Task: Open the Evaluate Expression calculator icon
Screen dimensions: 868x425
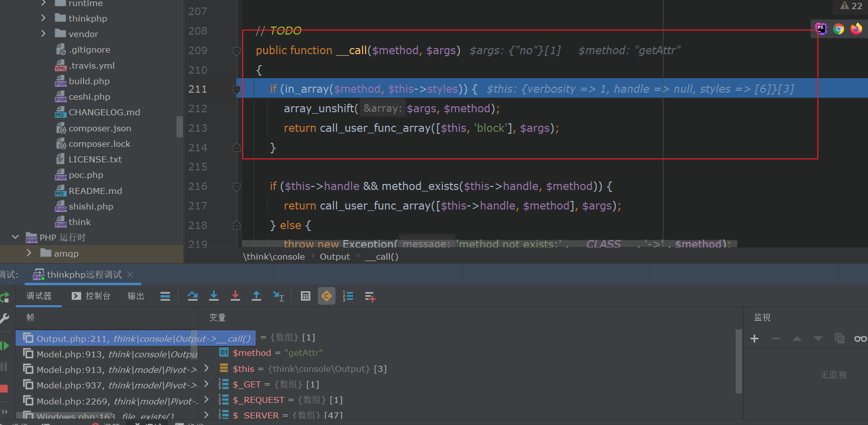Action: (305, 296)
